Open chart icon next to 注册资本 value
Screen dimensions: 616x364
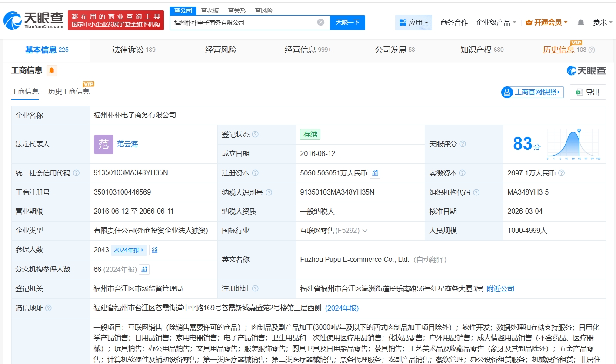(375, 173)
